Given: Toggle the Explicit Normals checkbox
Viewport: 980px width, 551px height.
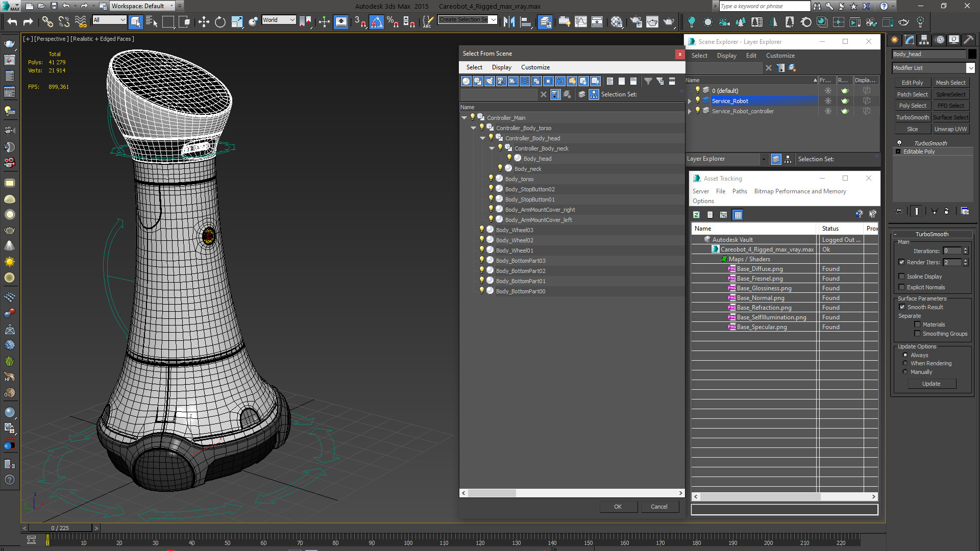Looking at the screenshot, I should coord(901,287).
